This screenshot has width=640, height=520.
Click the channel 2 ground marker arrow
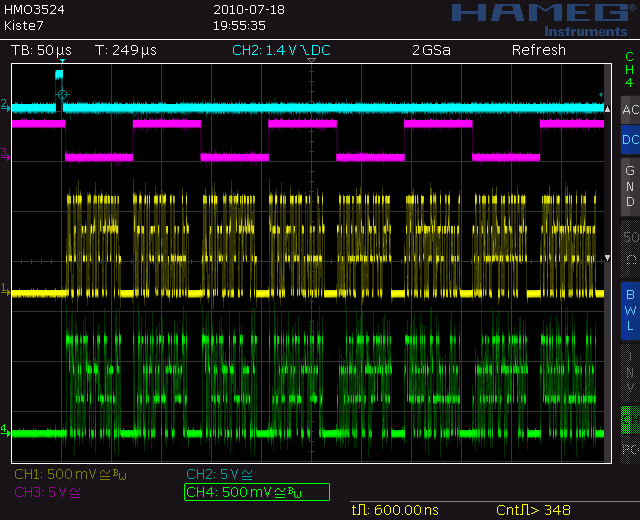pyautogui.click(x=5, y=105)
